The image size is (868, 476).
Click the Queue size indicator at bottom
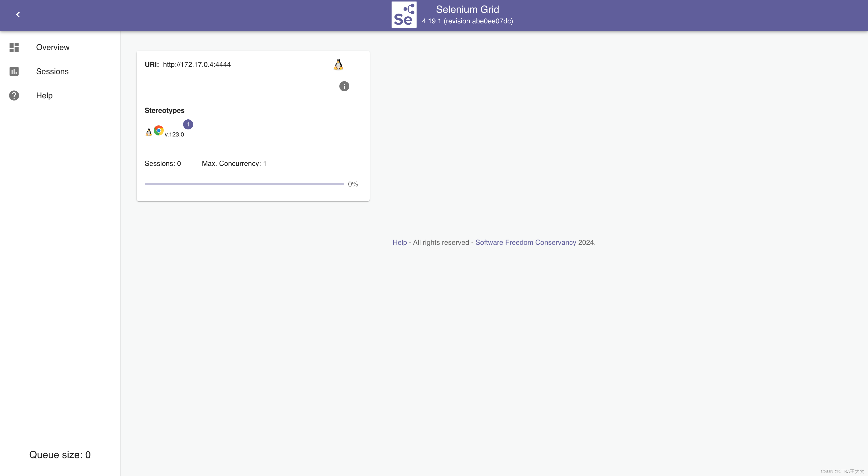[x=60, y=454]
